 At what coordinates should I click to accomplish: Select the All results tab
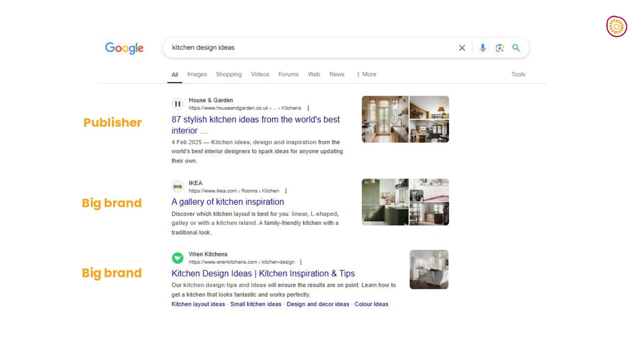pos(175,74)
